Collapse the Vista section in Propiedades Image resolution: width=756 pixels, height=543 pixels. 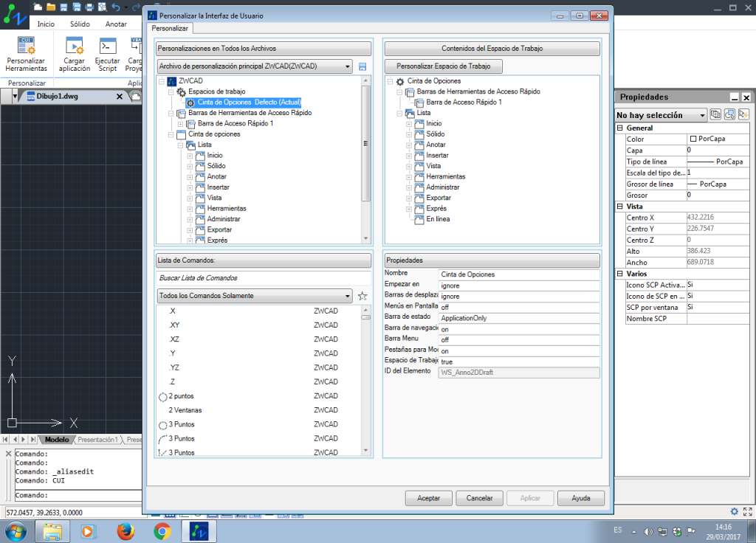[x=620, y=207]
